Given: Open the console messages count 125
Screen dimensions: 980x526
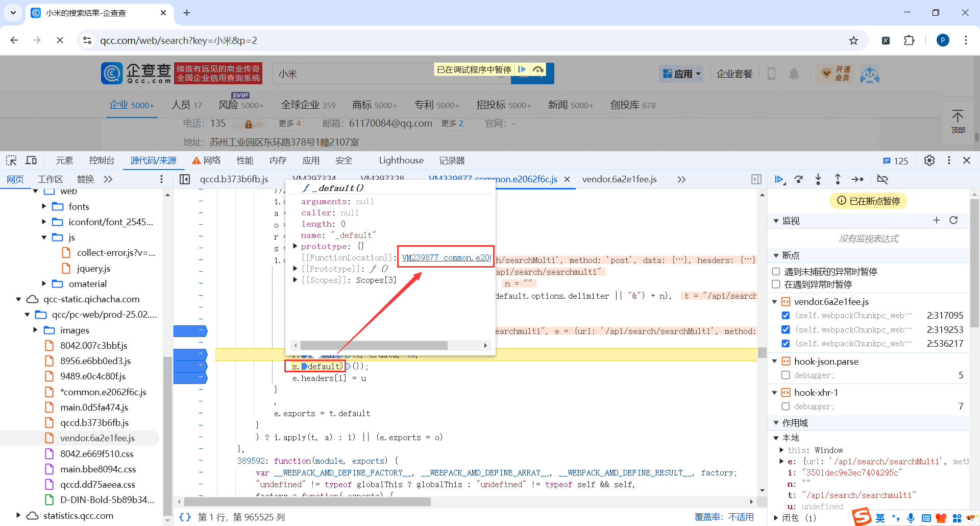Looking at the screenshot, I should coord(896,161).
